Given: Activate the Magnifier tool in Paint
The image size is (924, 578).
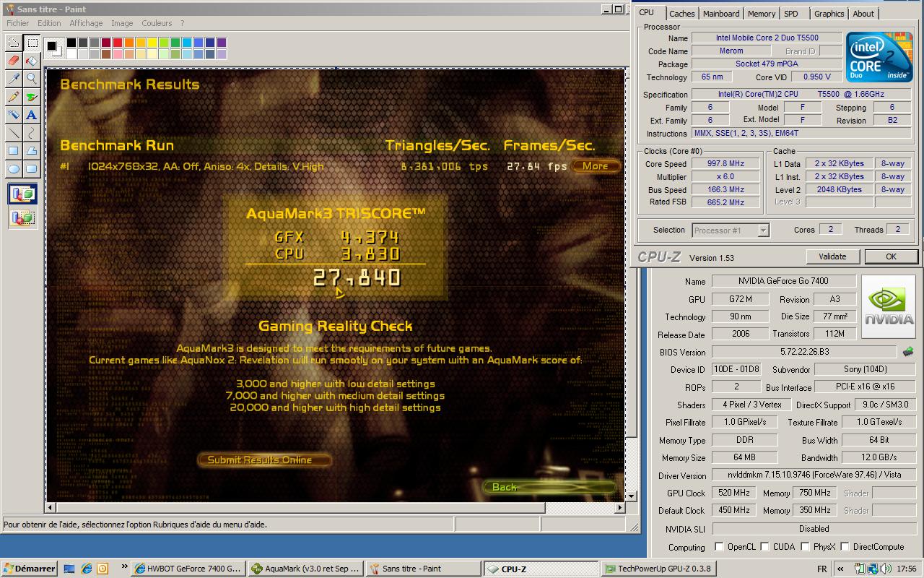Looking at the screenshot, I should click(32, 79).
